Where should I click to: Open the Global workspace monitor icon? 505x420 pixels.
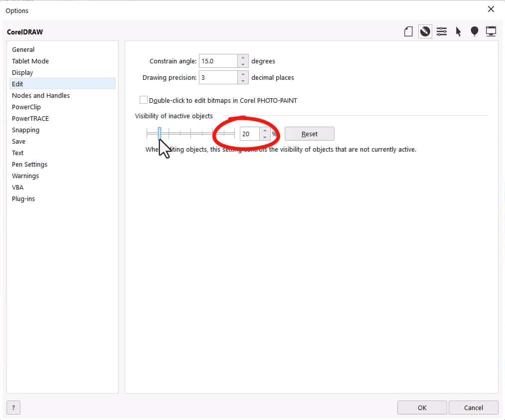click(x=491, y=31)
